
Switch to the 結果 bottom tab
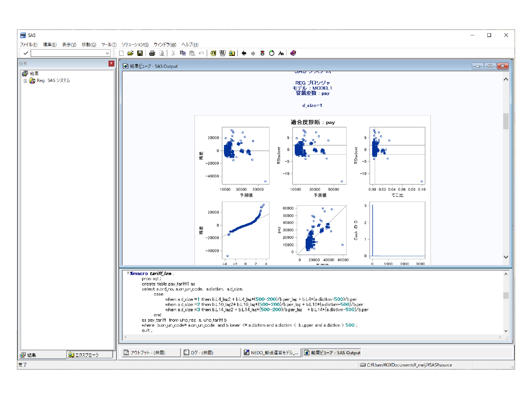(x=43, y=355)
